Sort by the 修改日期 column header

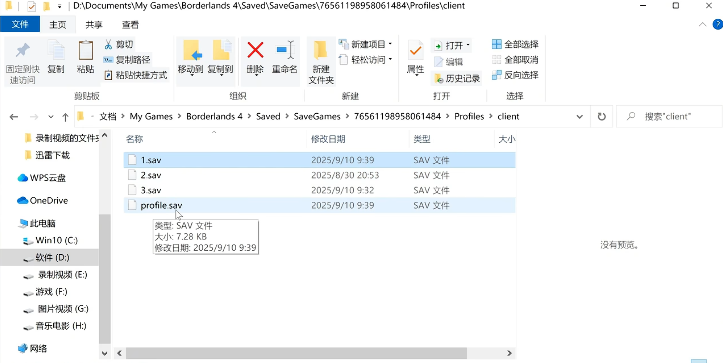(328, 139)
